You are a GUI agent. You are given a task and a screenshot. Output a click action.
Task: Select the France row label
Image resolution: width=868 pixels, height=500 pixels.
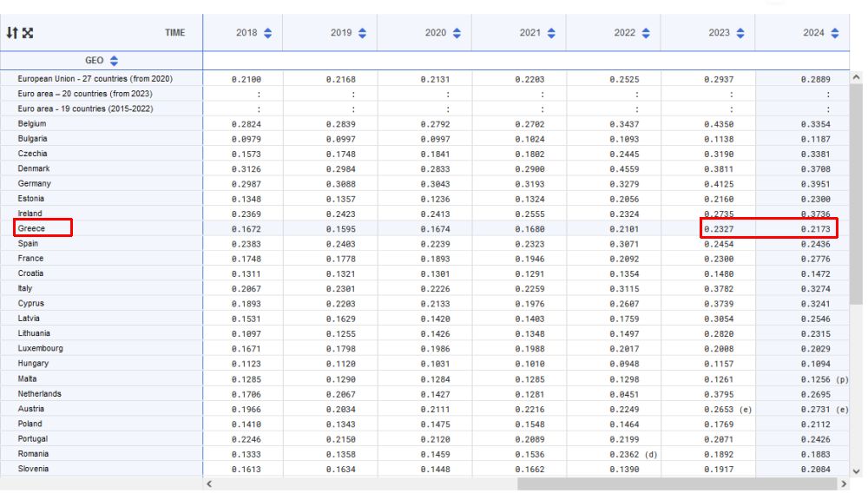(x=30, y=258)
